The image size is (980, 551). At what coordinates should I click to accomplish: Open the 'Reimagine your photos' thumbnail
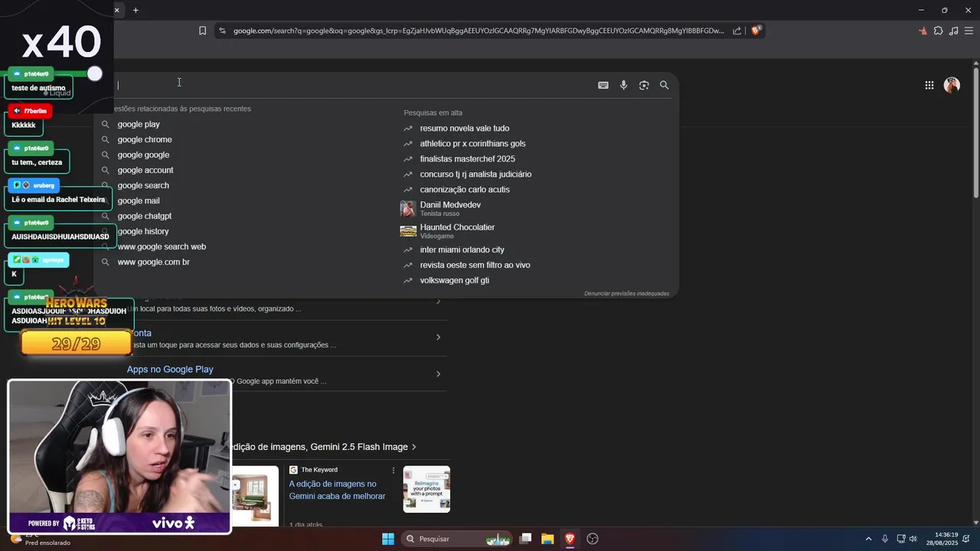point(426,489)
